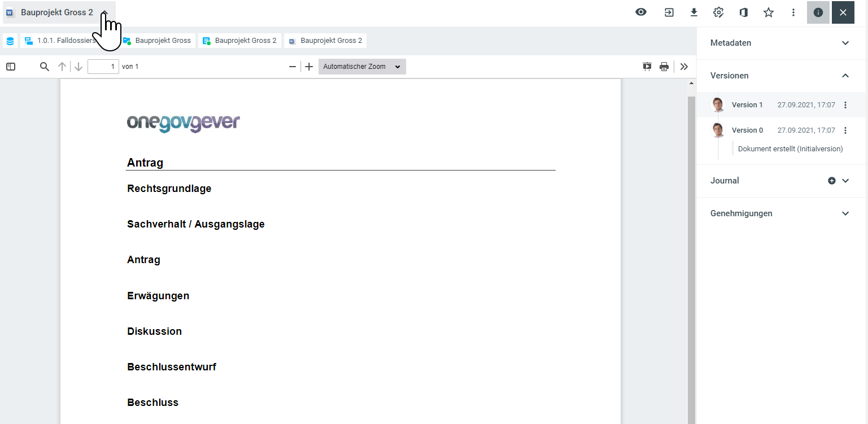Viewport: 868px width, 424px height.
Task: Toggle the info panel button
Action: pos(818,12)
